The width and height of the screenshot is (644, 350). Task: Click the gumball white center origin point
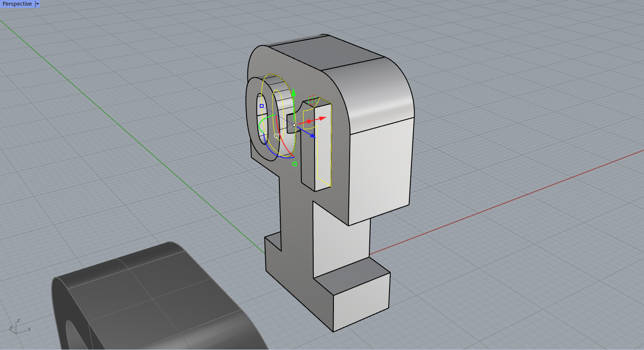click(294, 125)
